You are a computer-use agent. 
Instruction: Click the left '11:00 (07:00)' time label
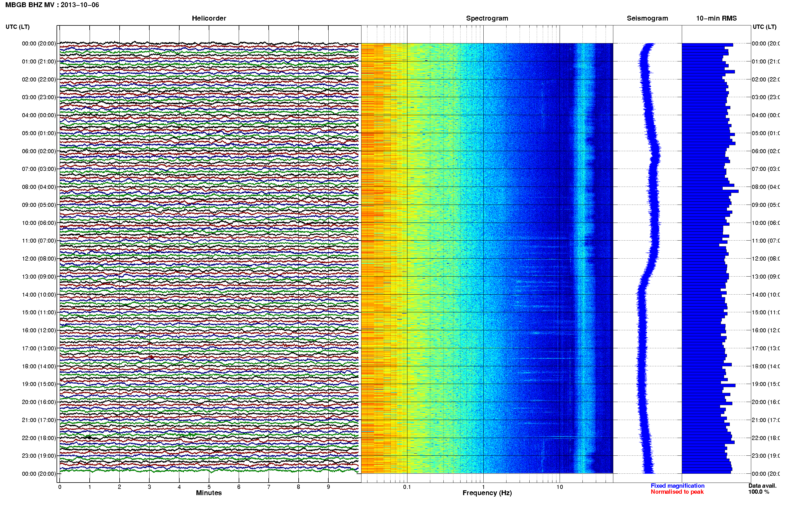[x=39, y=241]
